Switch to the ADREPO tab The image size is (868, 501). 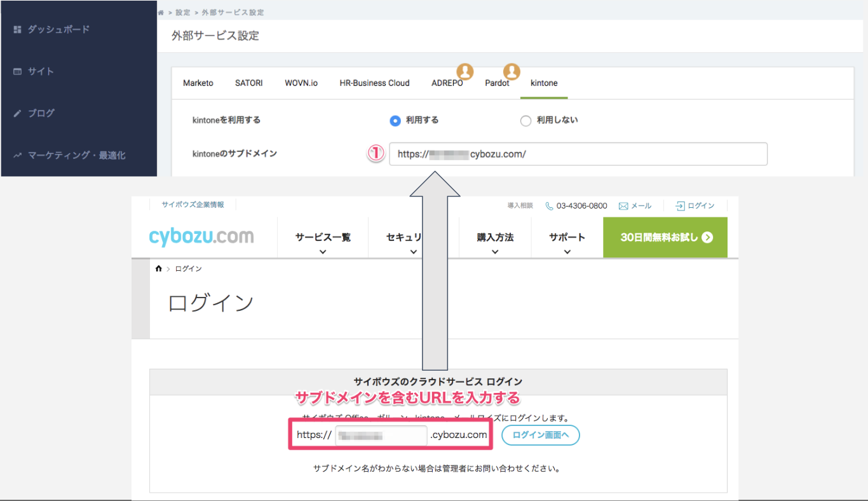pos(447,83)
